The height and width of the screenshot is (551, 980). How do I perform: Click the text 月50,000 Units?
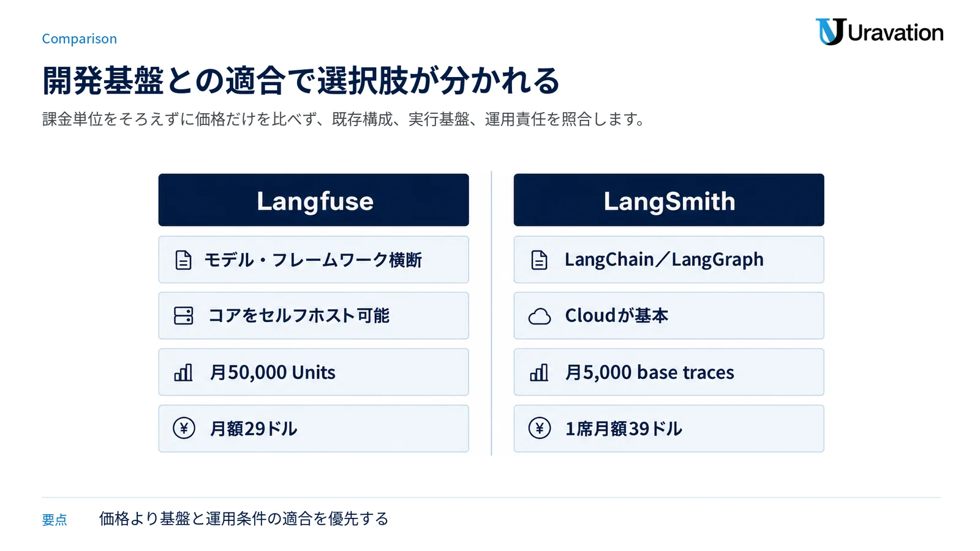tap(273, 372)
